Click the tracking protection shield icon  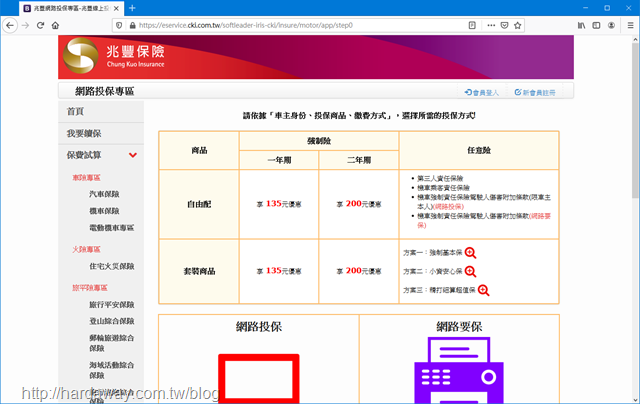119,25
